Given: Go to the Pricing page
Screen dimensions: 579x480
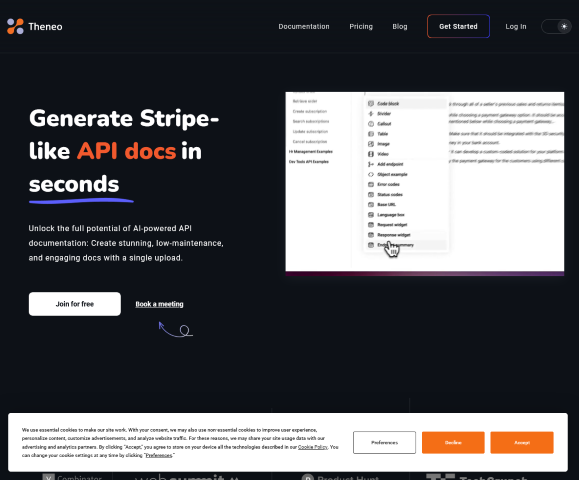Looking at the screenshot, I should point(361,27).
